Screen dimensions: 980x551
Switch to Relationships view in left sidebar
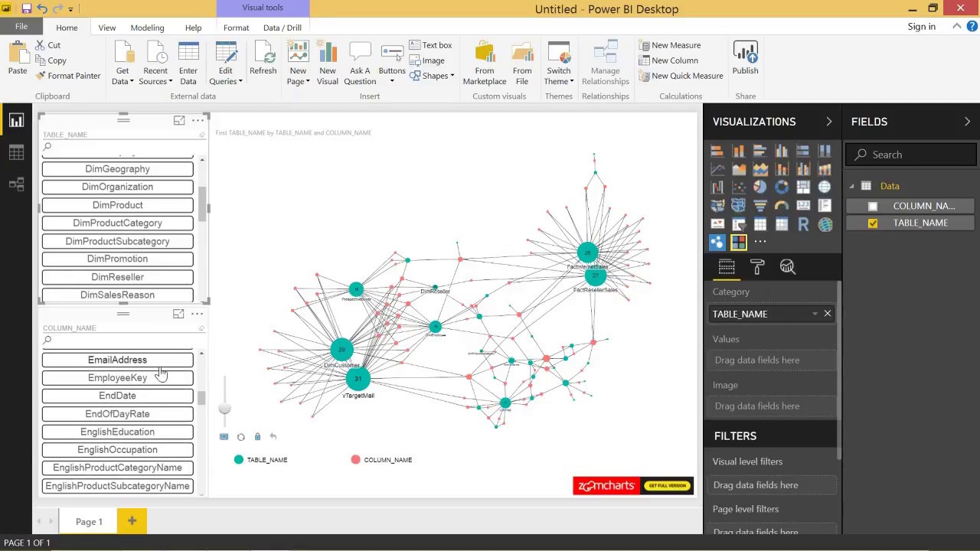point(16,184)
